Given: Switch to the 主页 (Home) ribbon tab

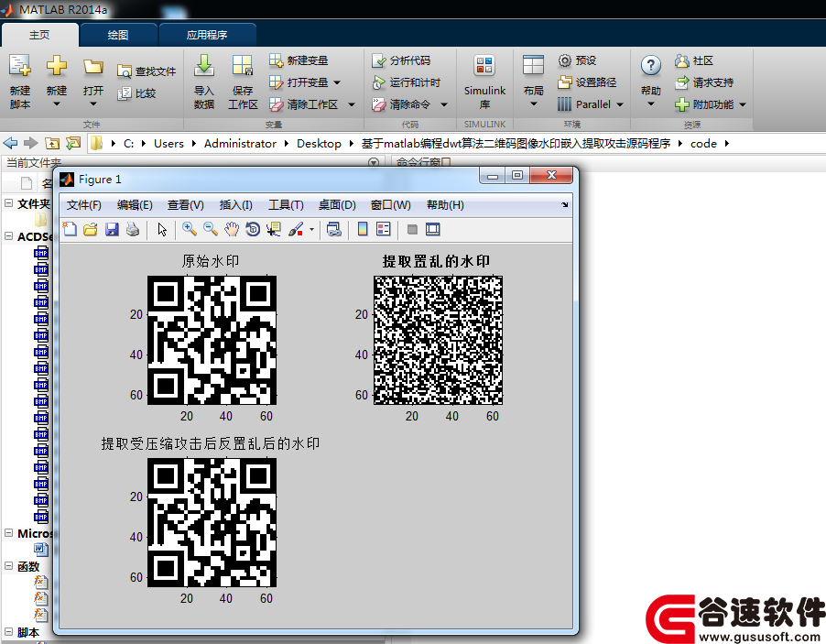Looking at the screenshot, I should point(39,35).
